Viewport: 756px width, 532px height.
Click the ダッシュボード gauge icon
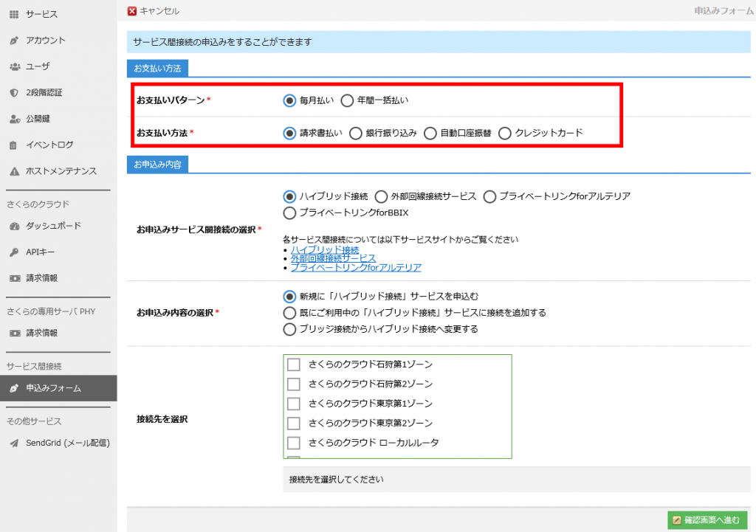click(x=15, y=226)
